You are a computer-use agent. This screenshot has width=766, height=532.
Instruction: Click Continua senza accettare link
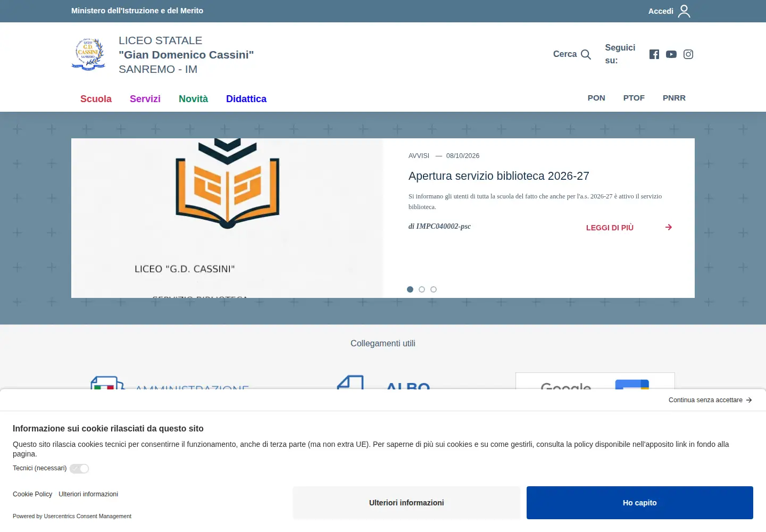click(705, 400)
